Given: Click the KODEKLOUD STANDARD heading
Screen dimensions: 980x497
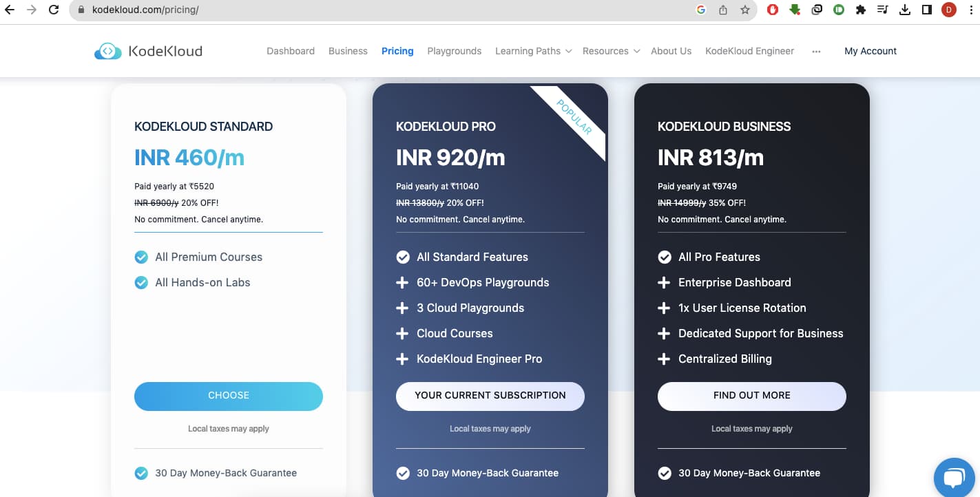Looking at the screenshot, I should (x=204, y=127).
